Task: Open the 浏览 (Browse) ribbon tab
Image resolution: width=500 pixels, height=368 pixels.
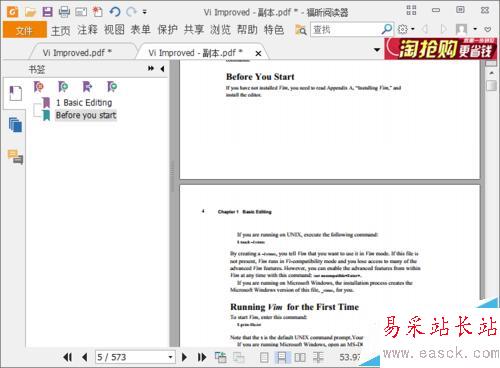Action: tap(220, 30)
